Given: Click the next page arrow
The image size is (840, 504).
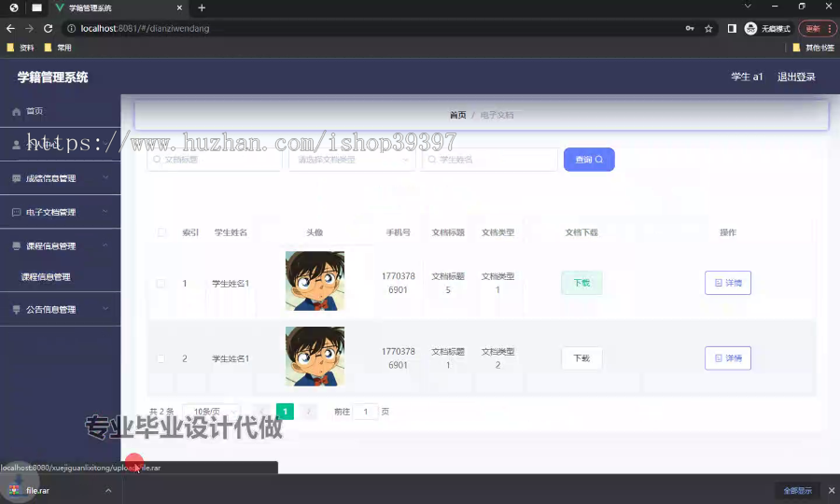Looking at the screenshot, I should tap(308, 412).
